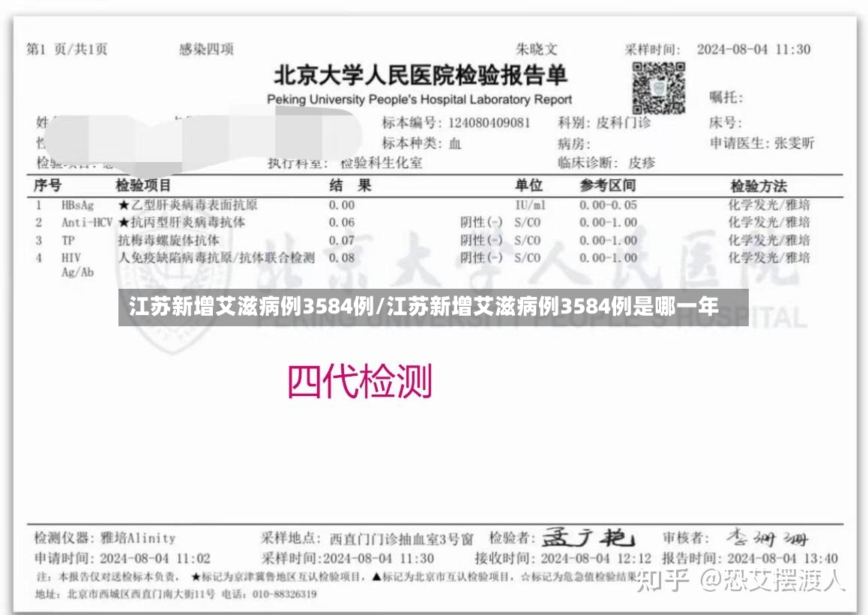Click the 执行科室 检验科生化室 field
868x615 pixels.
(345, 163)
